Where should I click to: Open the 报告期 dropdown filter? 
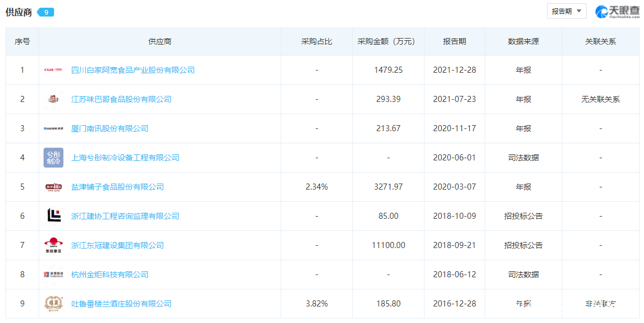(566, 11)
